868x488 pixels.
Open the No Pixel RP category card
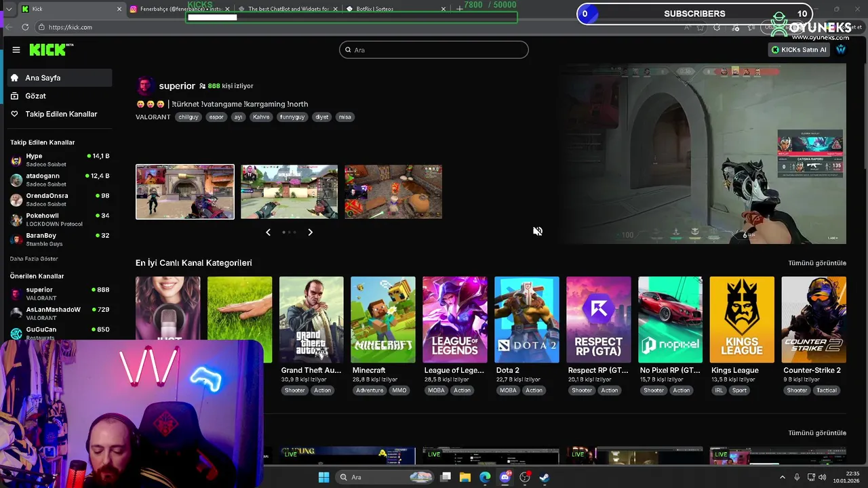pos(670,319)
